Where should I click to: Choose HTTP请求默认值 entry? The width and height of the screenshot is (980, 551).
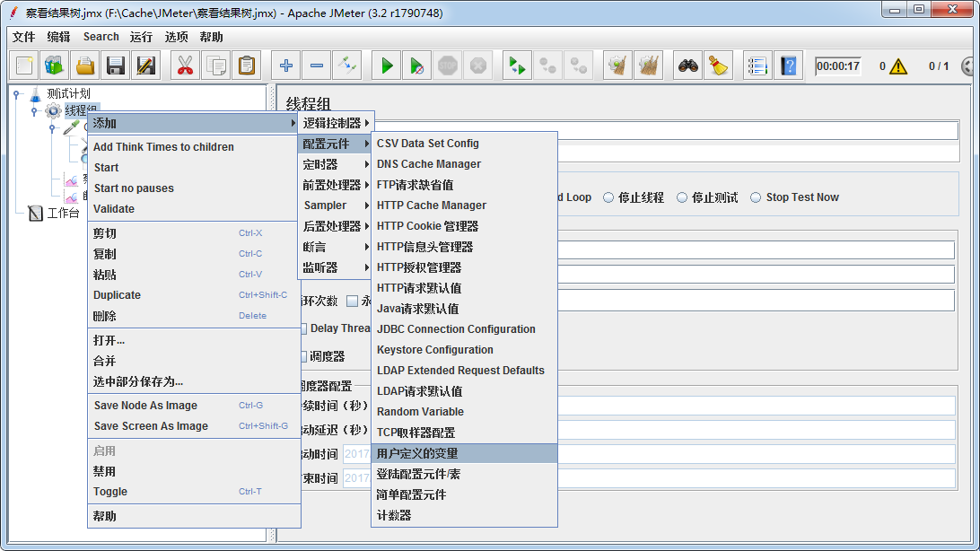click(x=464, y=288)
